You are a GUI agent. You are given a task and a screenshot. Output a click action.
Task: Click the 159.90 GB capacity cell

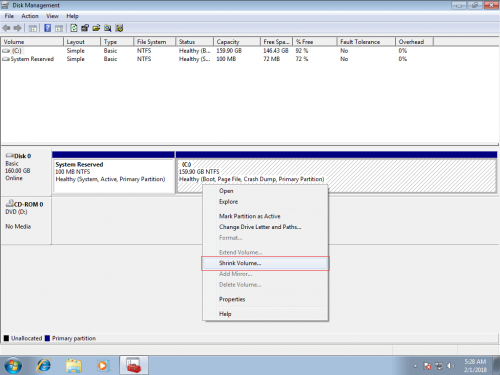(229, 51)
